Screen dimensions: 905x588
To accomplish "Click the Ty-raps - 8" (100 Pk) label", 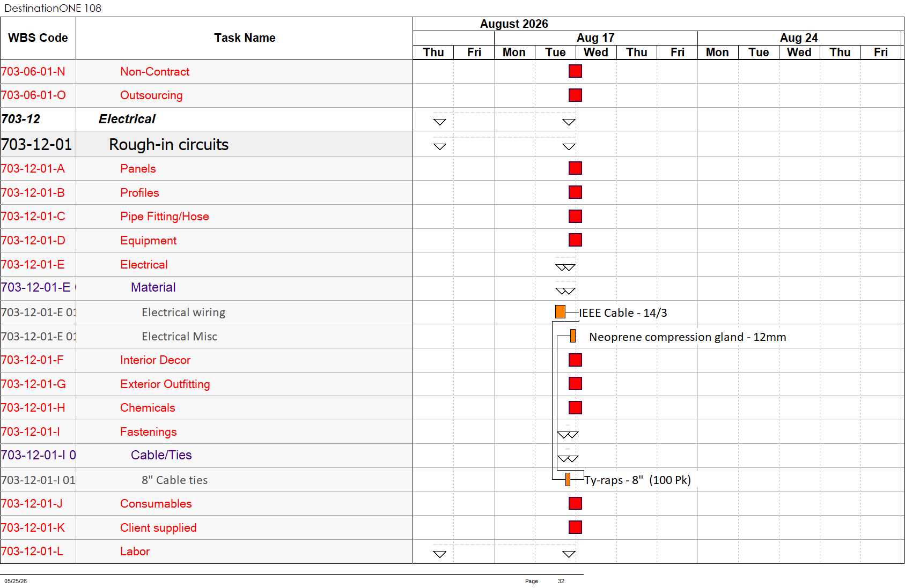I will point(637,480).
